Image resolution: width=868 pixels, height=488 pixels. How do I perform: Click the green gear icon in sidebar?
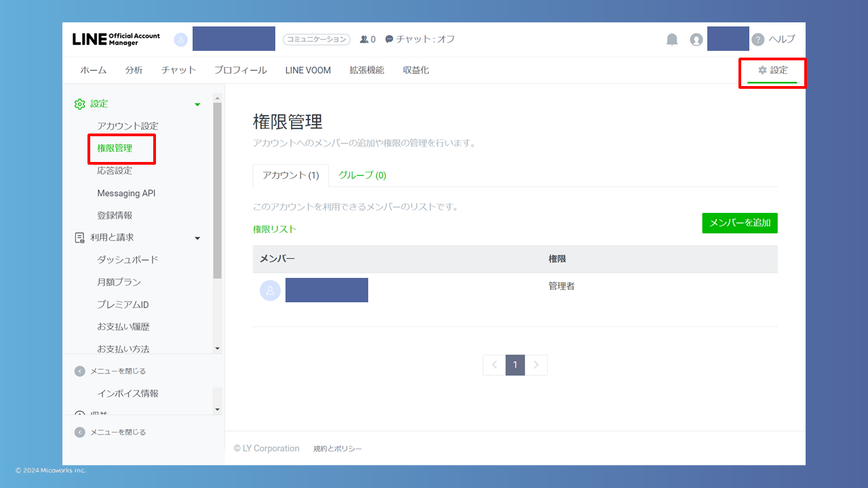[x=79, y=104]
